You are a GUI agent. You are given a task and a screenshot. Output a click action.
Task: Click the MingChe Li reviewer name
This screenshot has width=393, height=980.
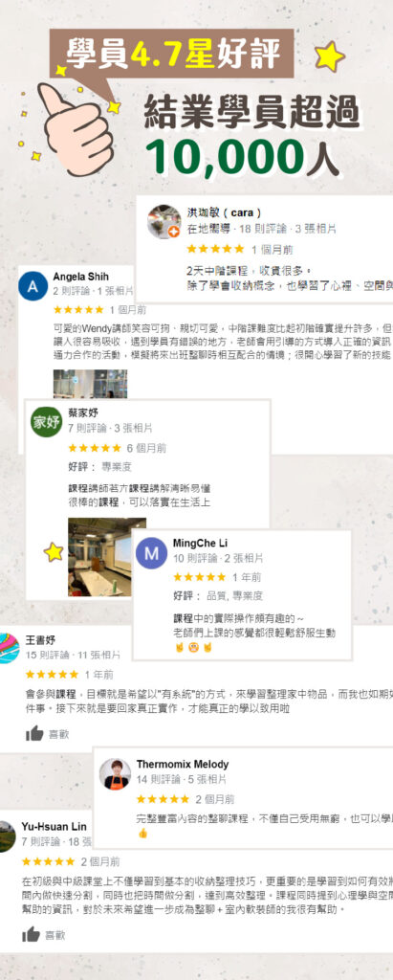[200, 543]
